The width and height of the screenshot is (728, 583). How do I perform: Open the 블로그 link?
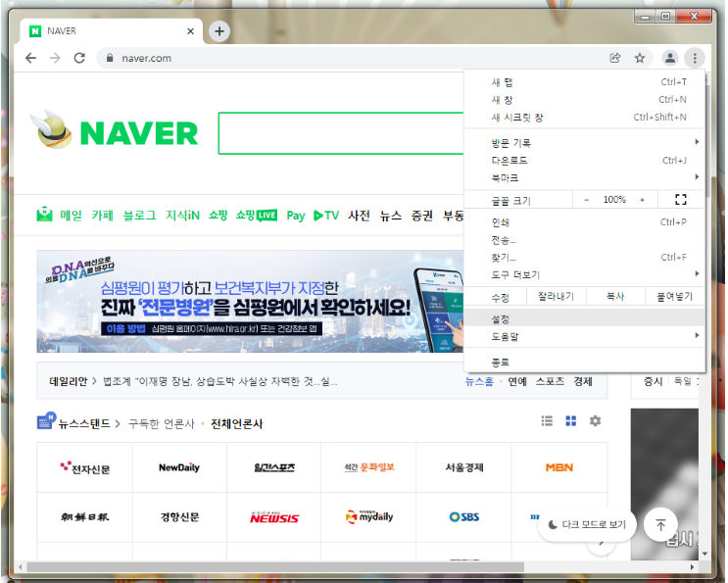[139, 216]
